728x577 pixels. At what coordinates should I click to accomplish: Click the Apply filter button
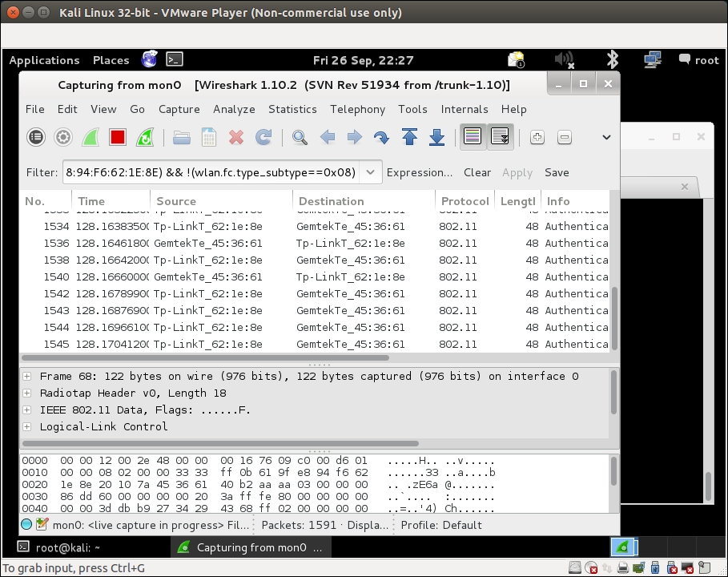tap(517, 173)
